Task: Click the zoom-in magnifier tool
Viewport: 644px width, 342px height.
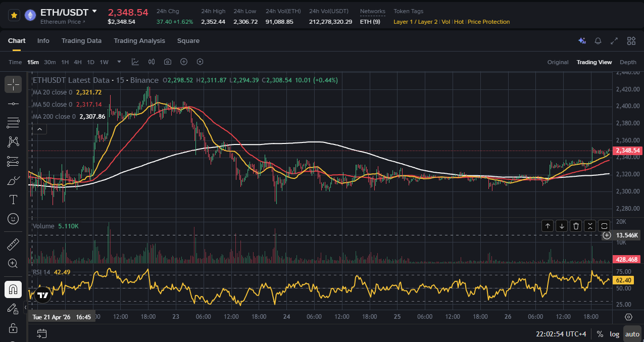Action: (13, 263)
